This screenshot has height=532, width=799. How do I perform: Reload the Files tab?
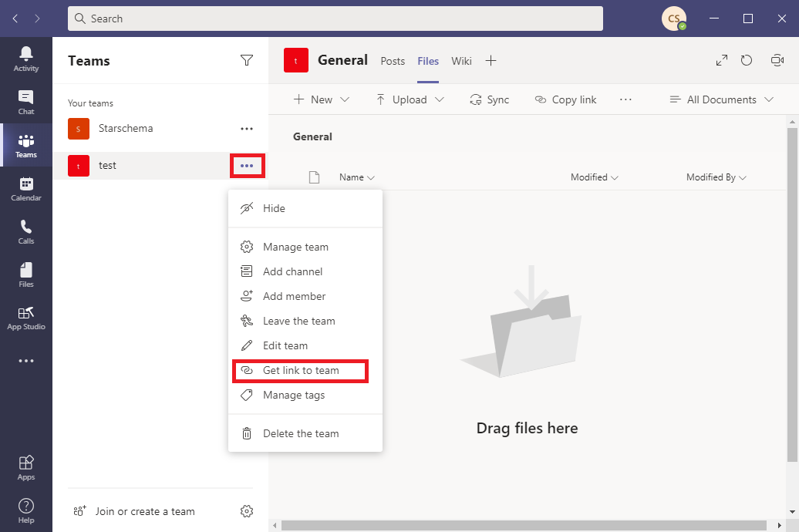click(x=747, y=61)
